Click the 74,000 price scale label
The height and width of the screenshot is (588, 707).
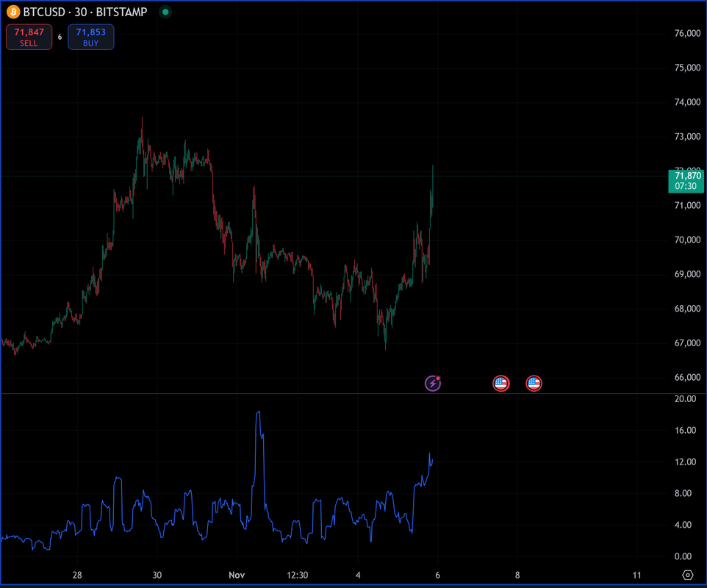click(x=687, y=102)
